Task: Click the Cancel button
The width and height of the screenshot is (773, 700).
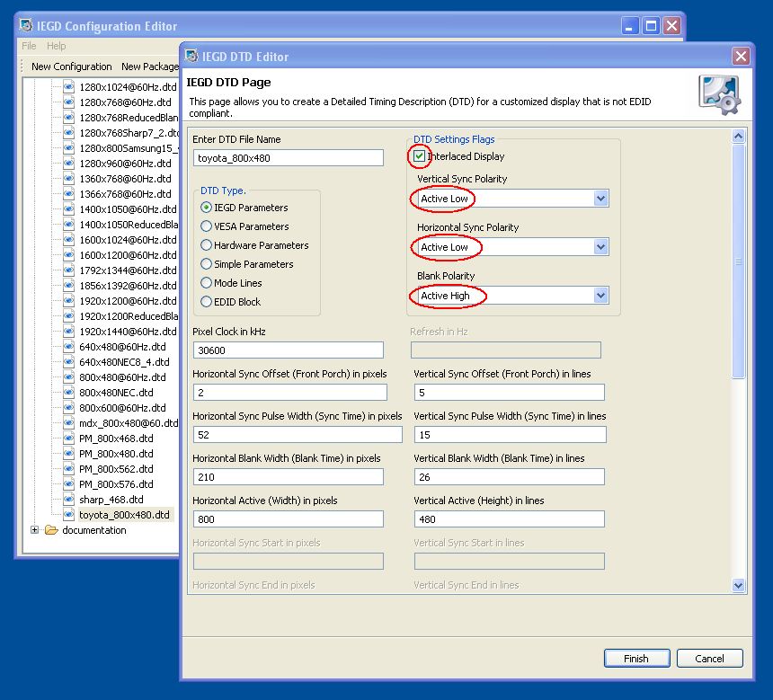Action: (709, 659)
